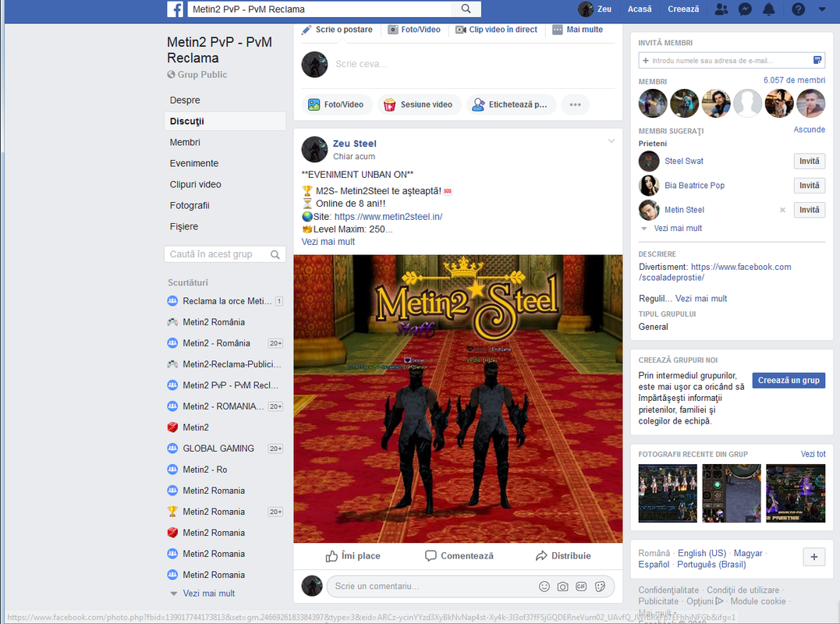Screen dimensions: 840x624
Task: Go to Acasă home link
Action: [640, 9]
